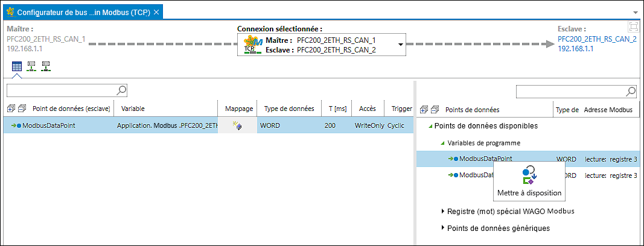The height and width of the screenshot is (246, 644).
Task: Collapse all rows in left data point table
Action: coord(22,109)
